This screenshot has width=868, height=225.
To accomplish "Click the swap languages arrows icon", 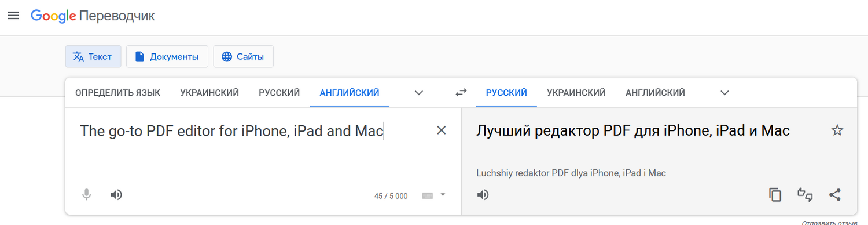I will coord(461,92).
